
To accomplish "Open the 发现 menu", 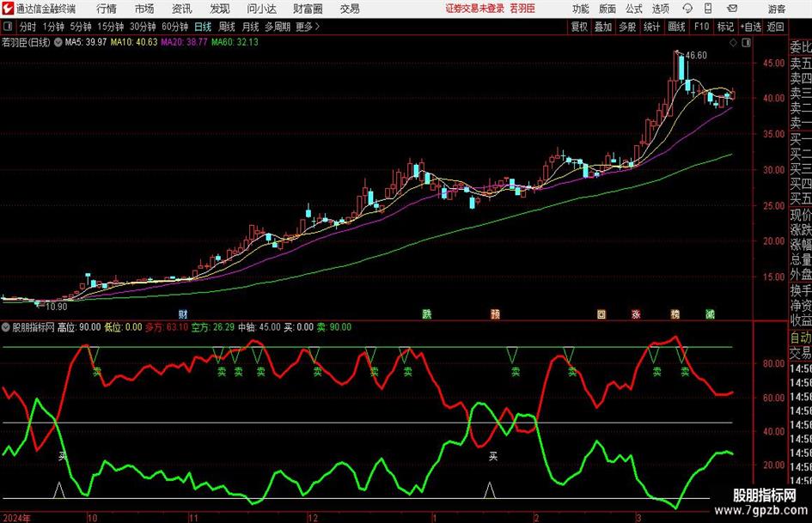I will coord(220,9).
